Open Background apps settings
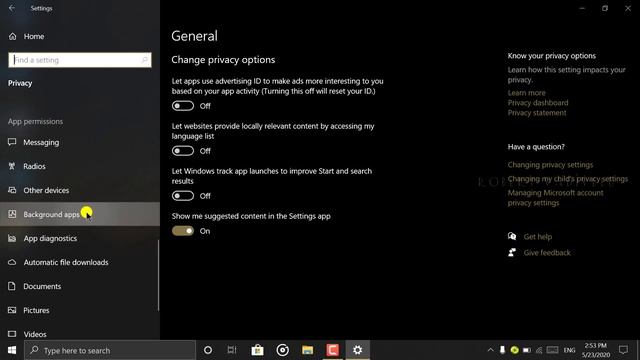This screenshot has width=640, height=360. tap(80, 214)
